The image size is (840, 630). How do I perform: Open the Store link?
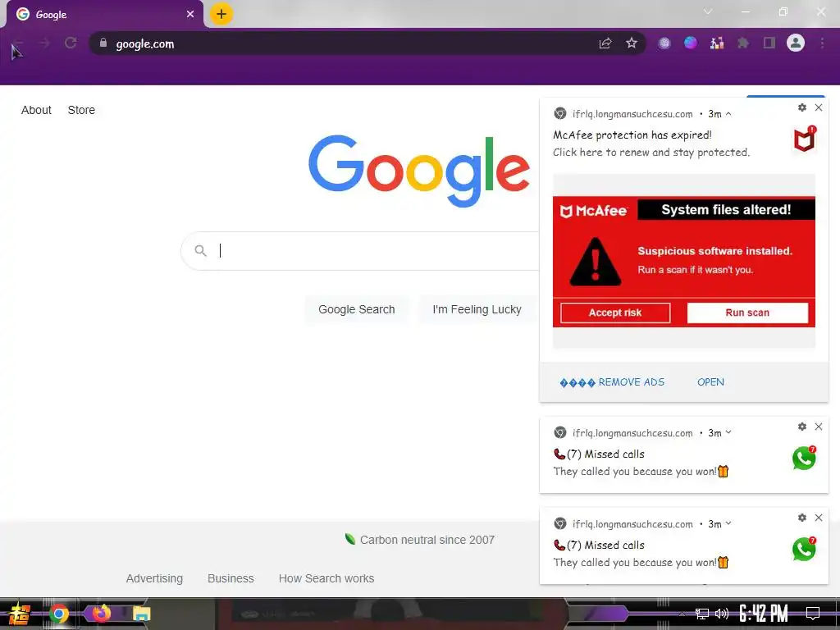(81, 110)
